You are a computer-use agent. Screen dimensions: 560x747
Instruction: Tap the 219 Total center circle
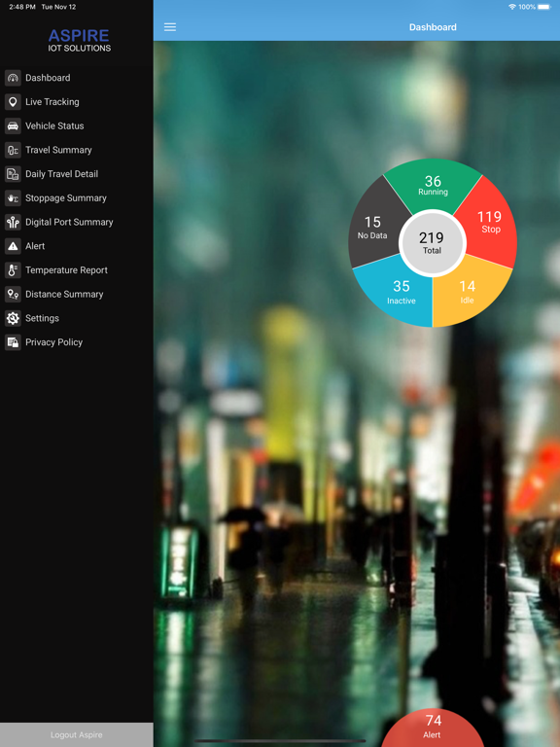coord(432,243)
